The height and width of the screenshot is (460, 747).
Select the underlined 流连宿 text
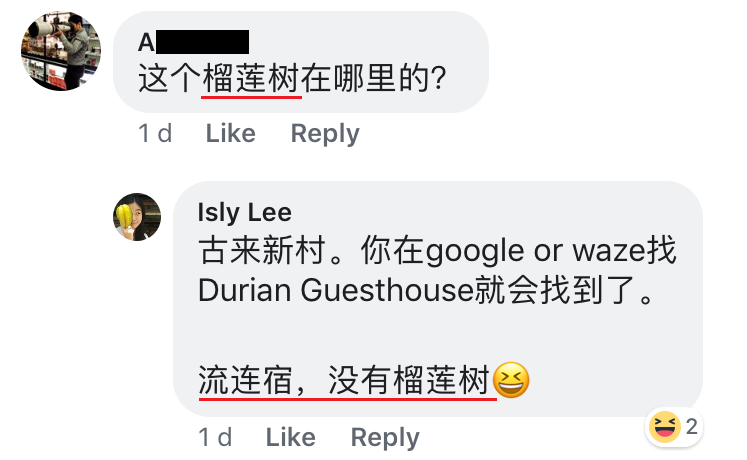[x=245, y=380]
